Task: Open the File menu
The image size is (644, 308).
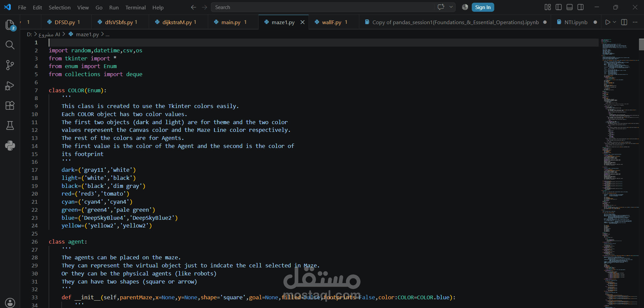Action: point(22,7)
